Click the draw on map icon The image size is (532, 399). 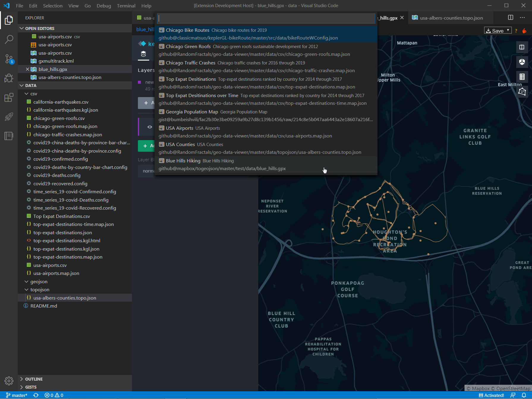tap(522, 91)
